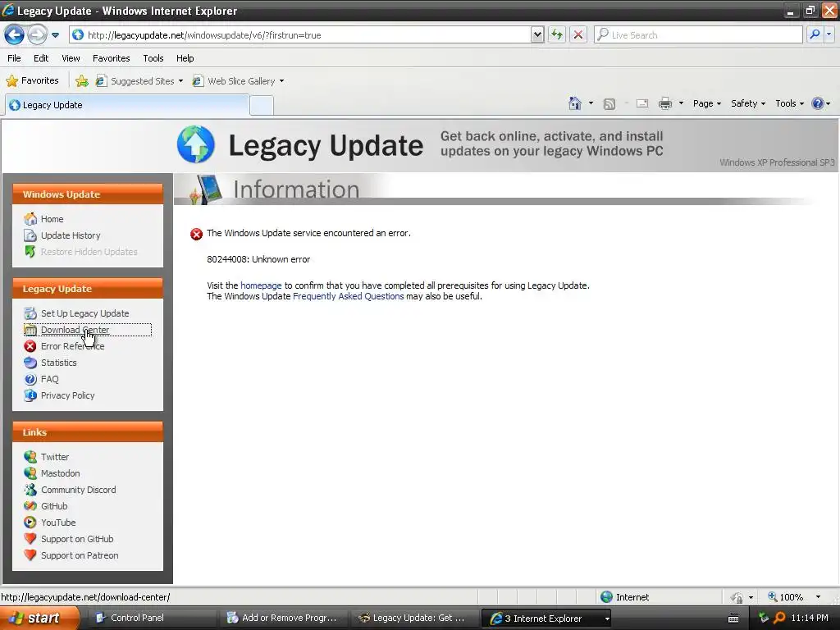This screenshot has height=630, width=840.
Task: Open the Community Discord link
Action: tap(78, 490)
